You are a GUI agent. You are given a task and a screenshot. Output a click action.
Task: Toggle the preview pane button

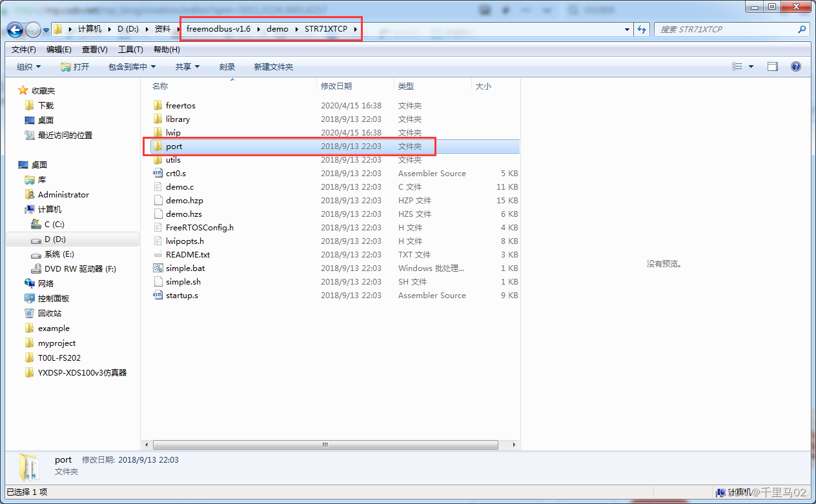773,66
